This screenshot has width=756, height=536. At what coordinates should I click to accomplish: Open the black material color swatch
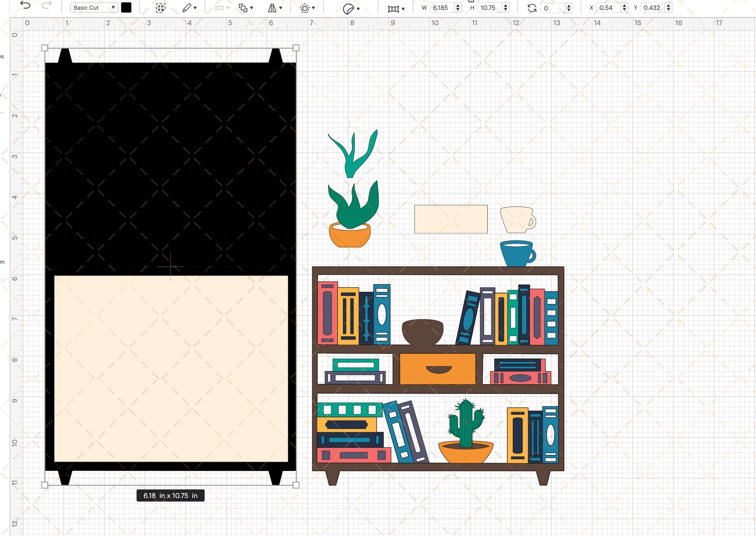coord(126,8)
